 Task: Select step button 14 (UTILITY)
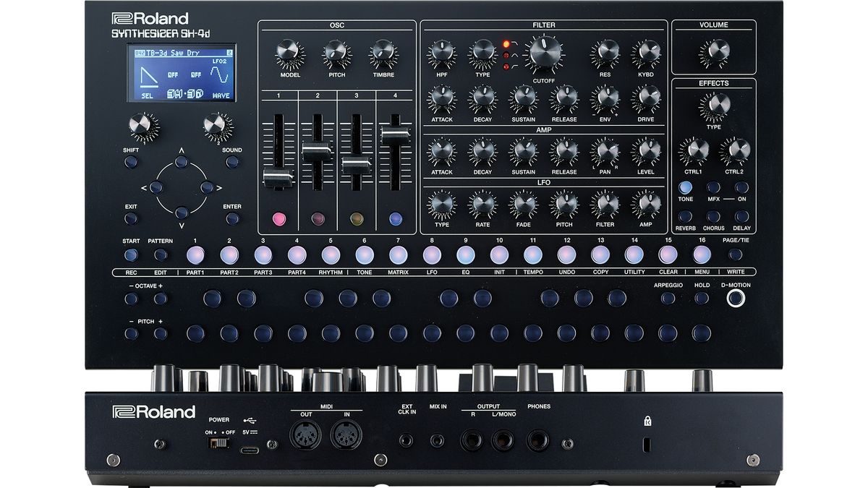point(634,254)
